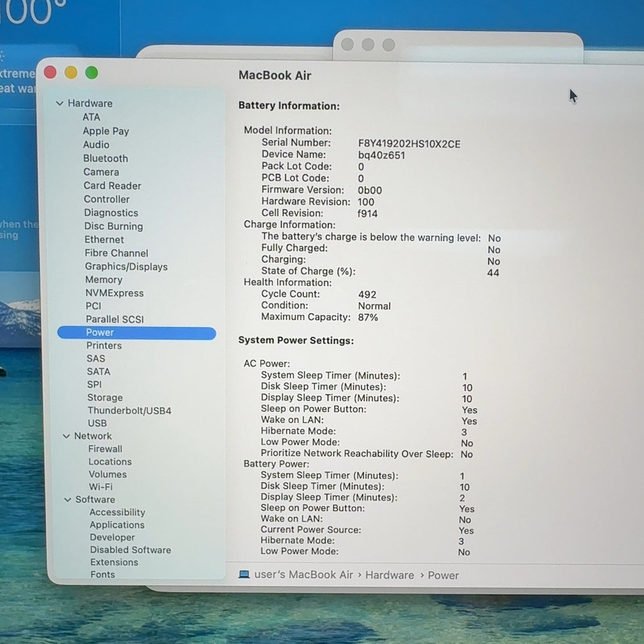
Task: Select Memory in the sidebar
Action: 104,280
